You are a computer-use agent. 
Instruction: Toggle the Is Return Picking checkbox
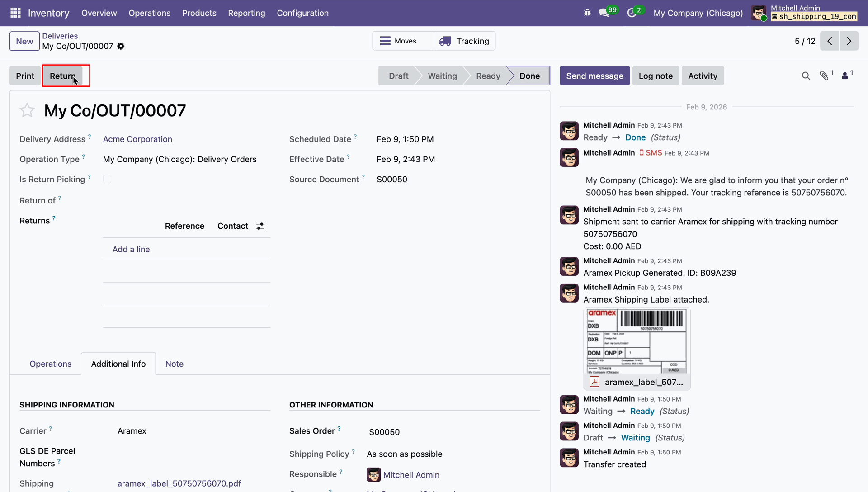point(107,179)
